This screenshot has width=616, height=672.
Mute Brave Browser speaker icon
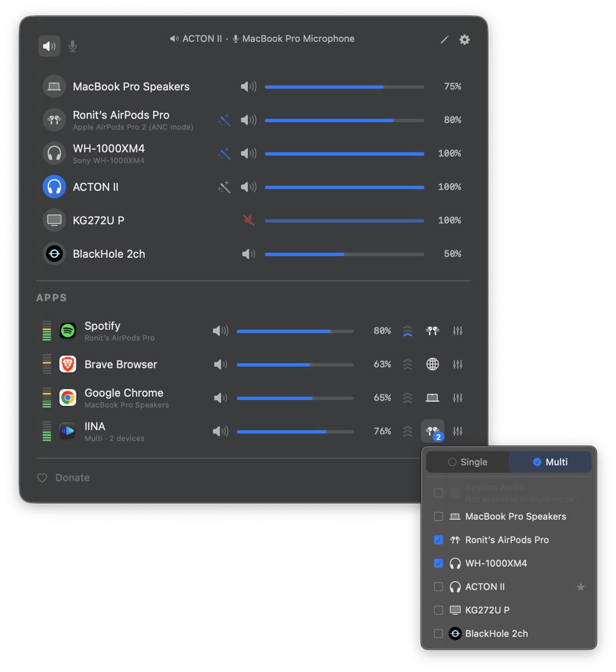(x=221, y=365)
